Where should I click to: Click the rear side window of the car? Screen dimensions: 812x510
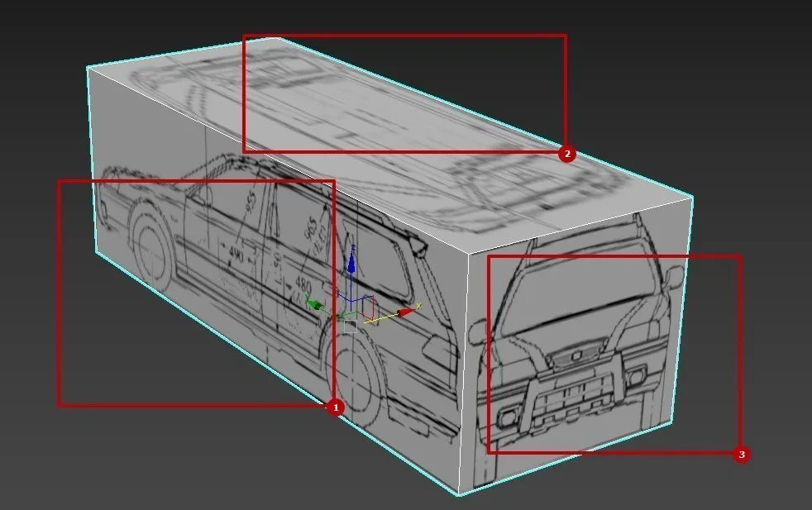[380, 265]
